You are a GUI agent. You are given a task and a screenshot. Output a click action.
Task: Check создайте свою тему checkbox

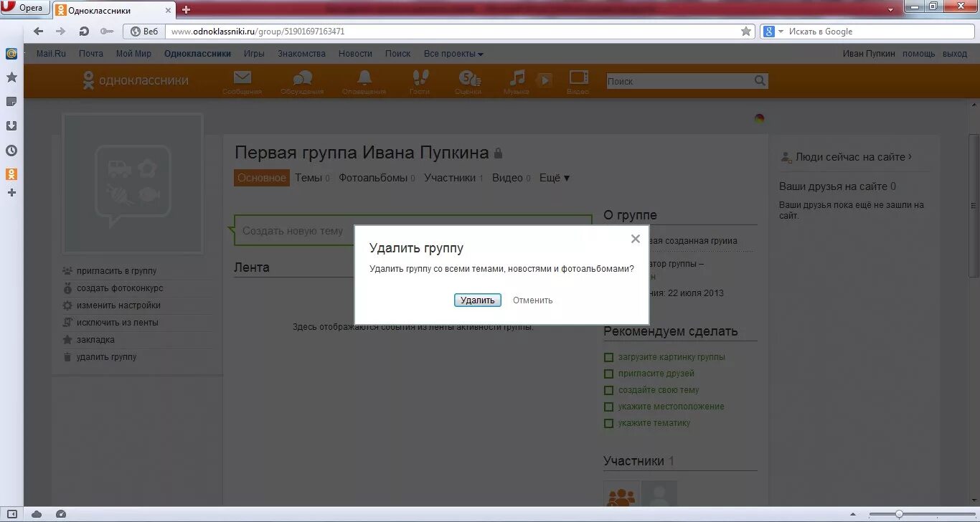608,390
